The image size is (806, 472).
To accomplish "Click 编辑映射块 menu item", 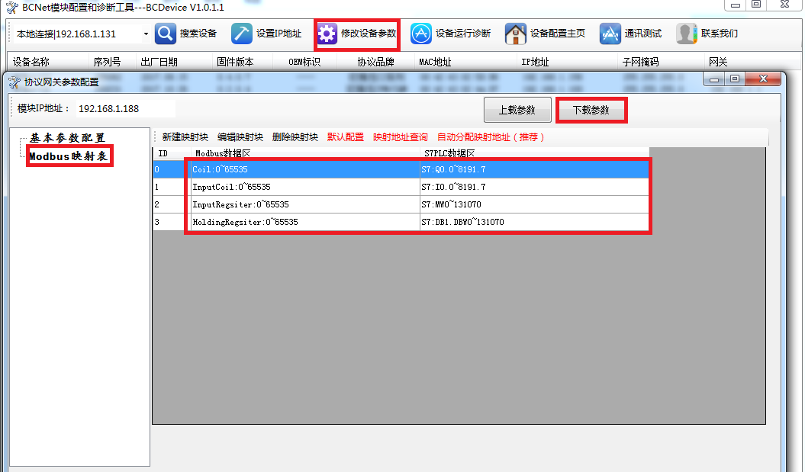I will pos(240,137).
